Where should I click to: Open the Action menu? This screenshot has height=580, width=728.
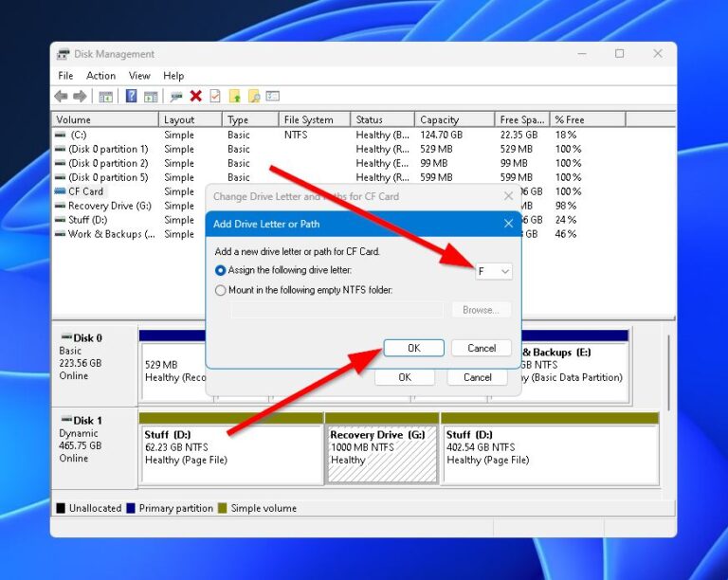click(100, 76)
